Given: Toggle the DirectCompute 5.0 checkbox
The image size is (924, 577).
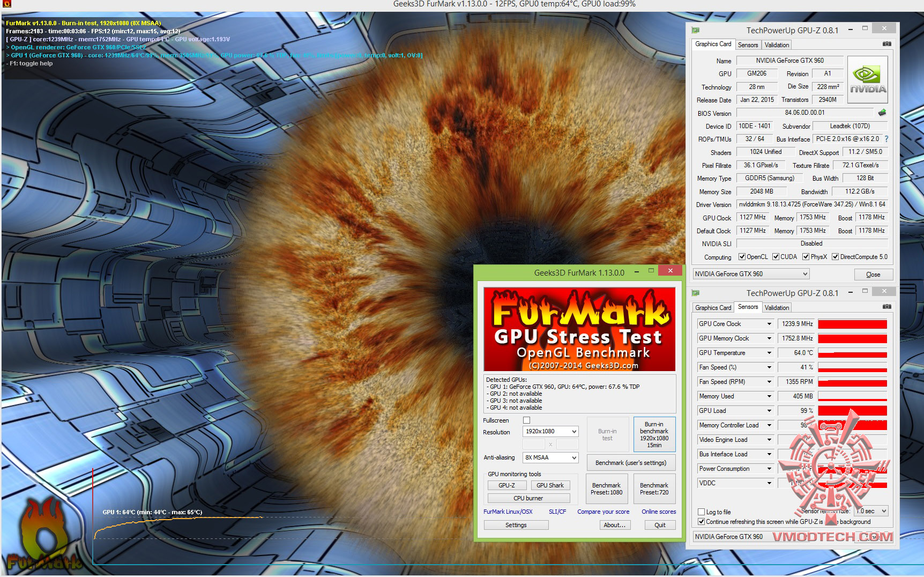Looking at the screenshot, I should [835, 257].
